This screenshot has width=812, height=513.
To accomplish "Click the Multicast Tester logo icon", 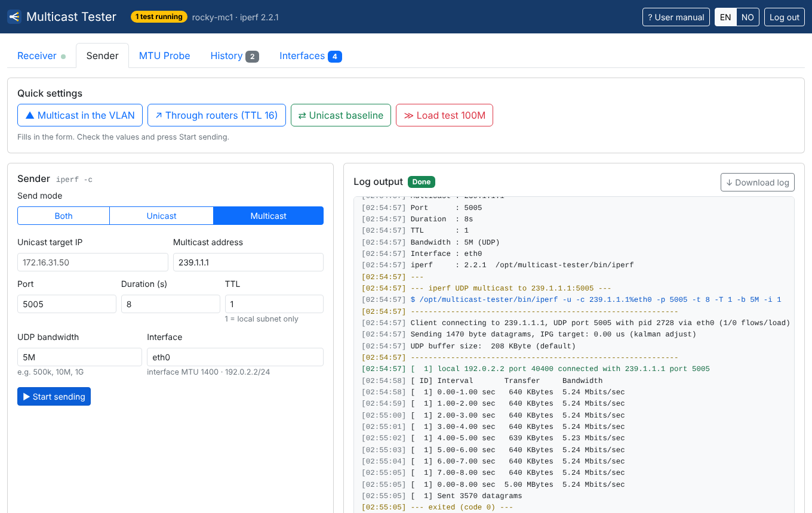I will (x=14, y=17).
